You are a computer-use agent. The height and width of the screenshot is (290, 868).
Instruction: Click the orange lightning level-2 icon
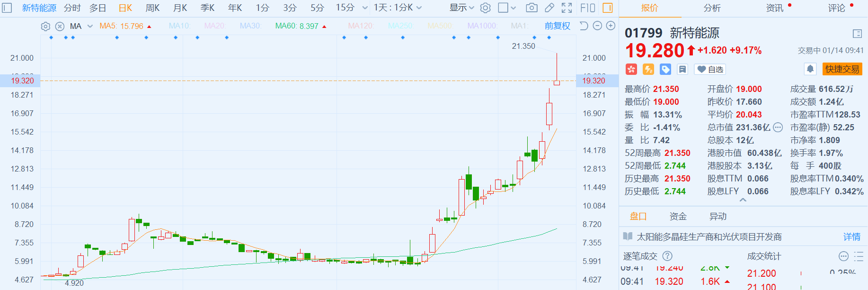(x=648, y=69)
